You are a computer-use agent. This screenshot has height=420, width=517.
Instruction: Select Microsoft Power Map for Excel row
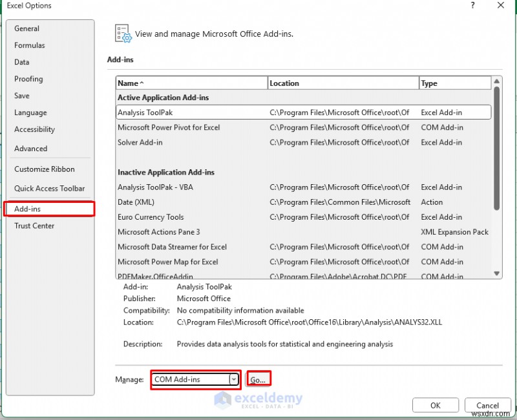(x=303, y=262)
